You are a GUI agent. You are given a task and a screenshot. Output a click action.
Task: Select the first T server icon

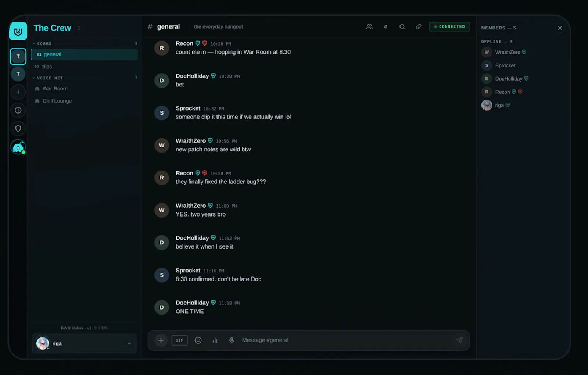(18, 57)
